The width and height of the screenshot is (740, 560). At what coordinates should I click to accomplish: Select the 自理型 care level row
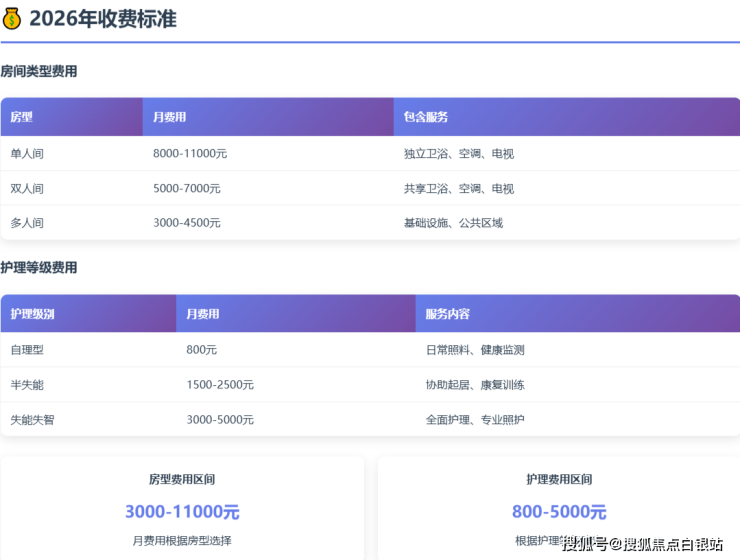point(27,350)
